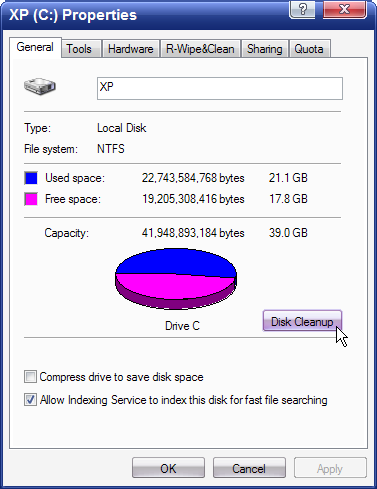Uncheck Allow Indexing Service checkbox
The image size is (377, 489).
tap(30, 400)
